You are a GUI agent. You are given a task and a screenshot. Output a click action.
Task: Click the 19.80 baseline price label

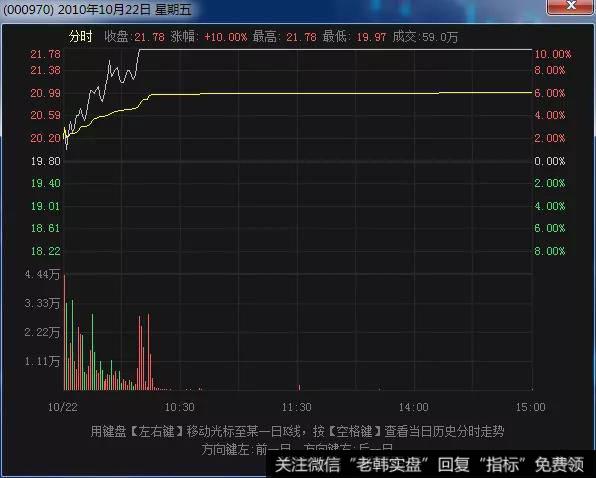tap(45, 161)
